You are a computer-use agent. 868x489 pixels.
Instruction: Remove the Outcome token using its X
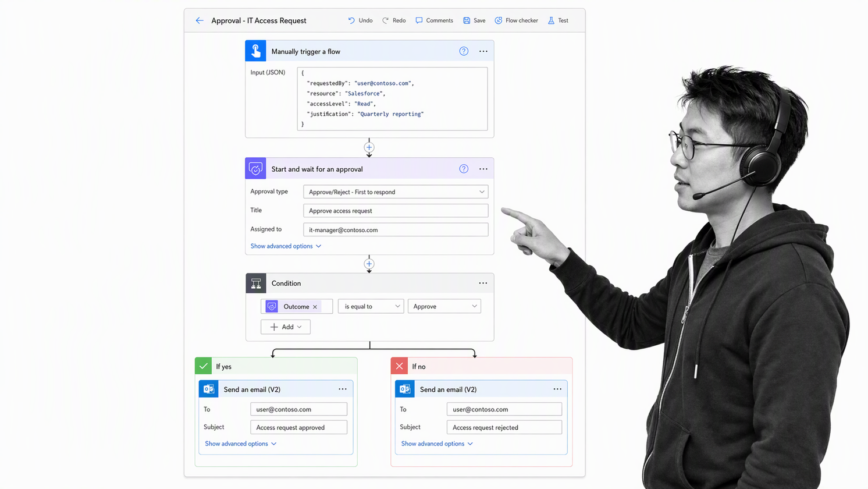[x=315, y=307]
